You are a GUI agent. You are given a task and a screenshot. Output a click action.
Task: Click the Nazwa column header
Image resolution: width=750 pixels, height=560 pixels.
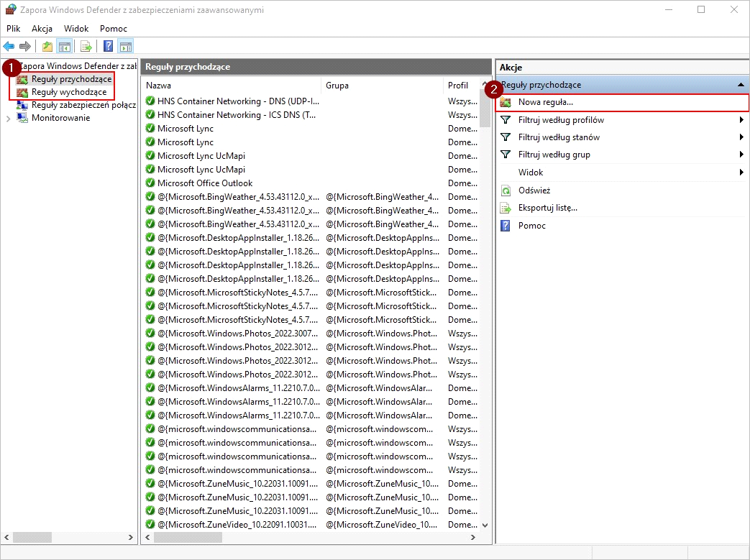(x=232, y=85)
